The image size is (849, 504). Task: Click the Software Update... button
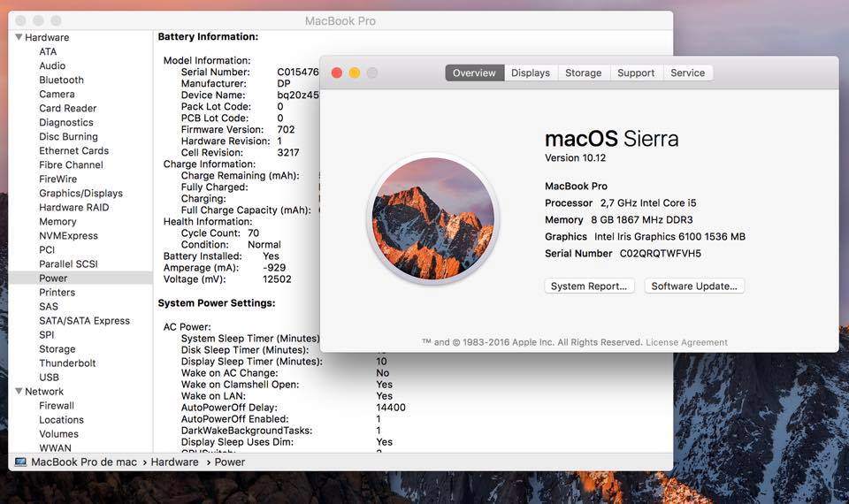coord(694,286)
